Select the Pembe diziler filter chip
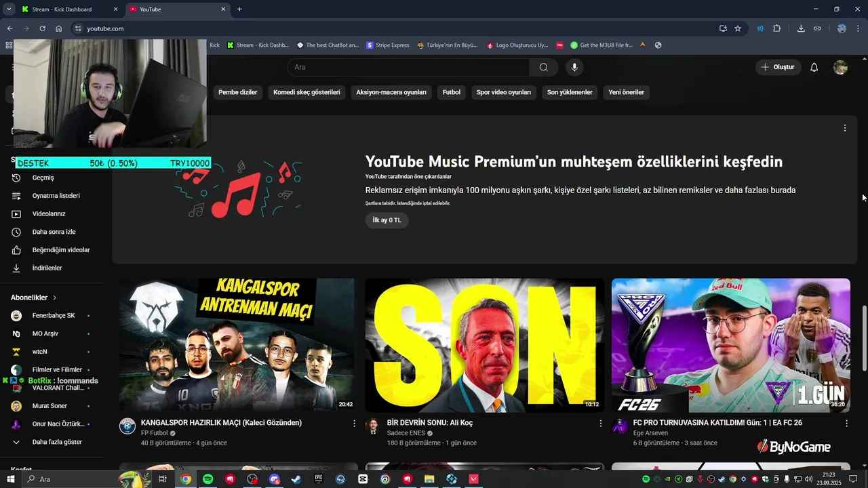Screen dimensions: 868x488 coord(237,92)
